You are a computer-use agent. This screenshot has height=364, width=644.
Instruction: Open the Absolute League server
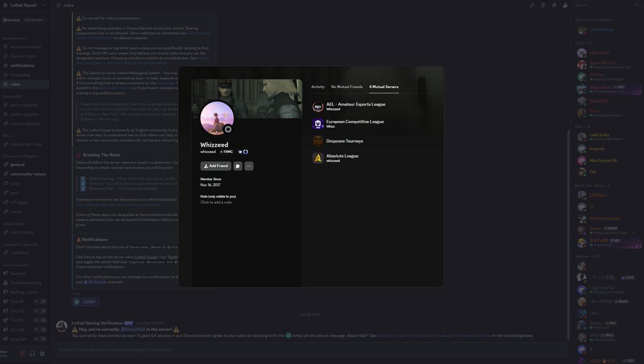coord(372,158)
